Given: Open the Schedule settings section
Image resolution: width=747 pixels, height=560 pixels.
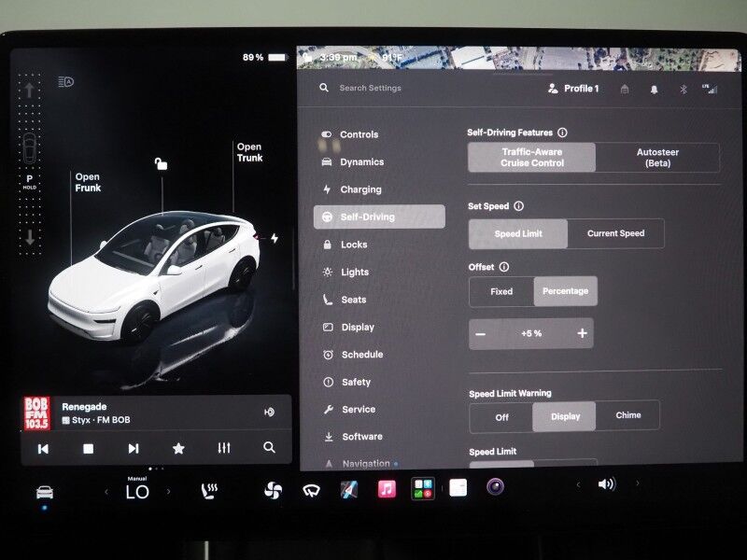Looking at the screenshot, I should click(x=353, y=355).
